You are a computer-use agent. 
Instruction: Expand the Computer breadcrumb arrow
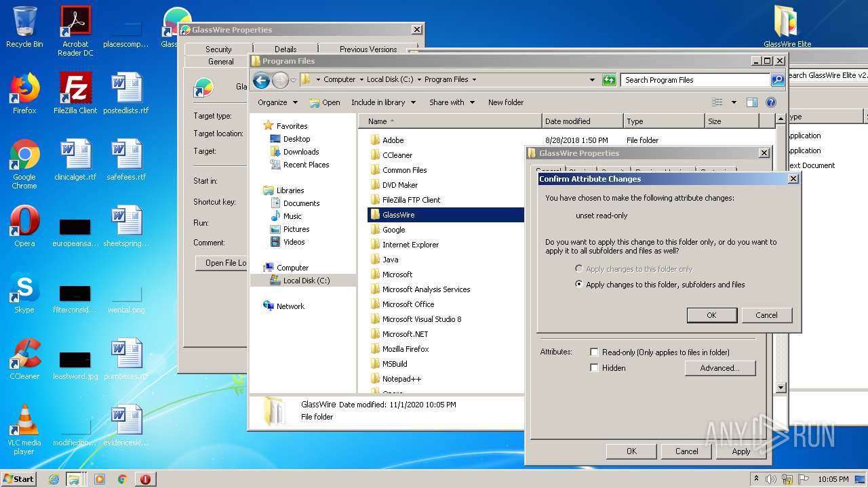click(x=361, y=80)
